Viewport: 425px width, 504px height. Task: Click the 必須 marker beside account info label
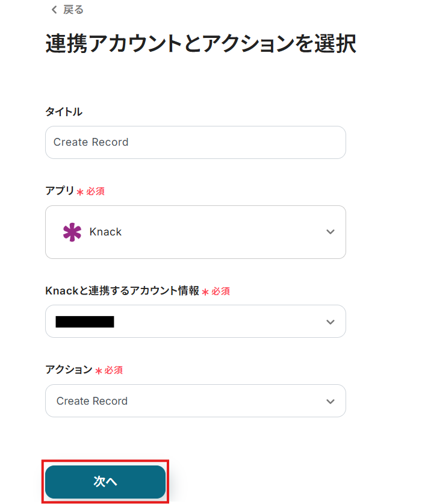pyautogui.click(x=220, y=291)
